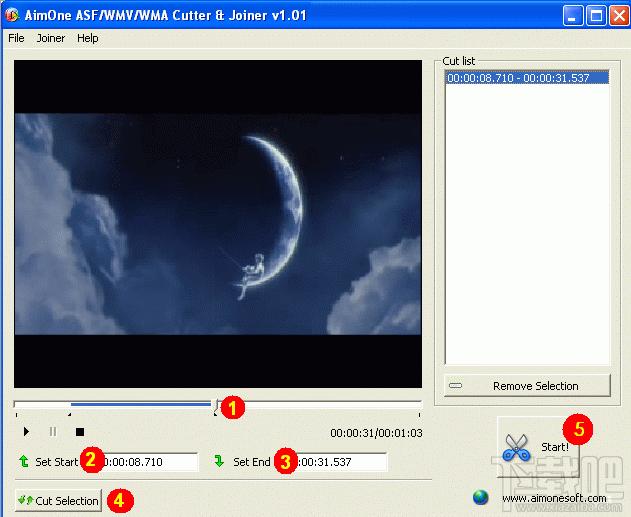Open www.aimonesoft.com website link

pyautogui.click(x=554, y=498)
